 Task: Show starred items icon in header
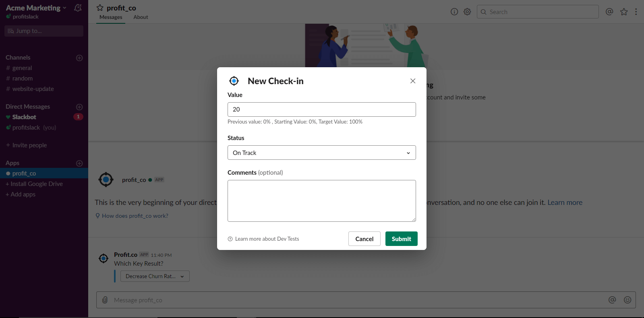[624, 12]
